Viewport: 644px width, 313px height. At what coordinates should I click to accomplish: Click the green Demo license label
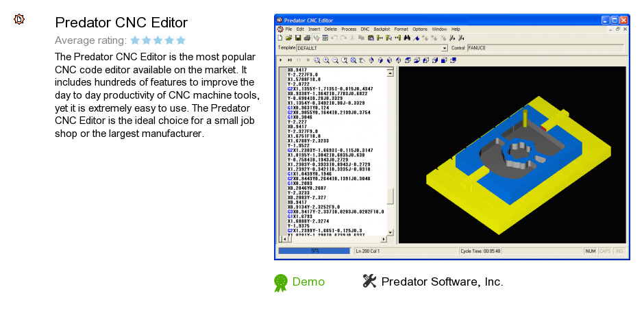pos(308,281)
